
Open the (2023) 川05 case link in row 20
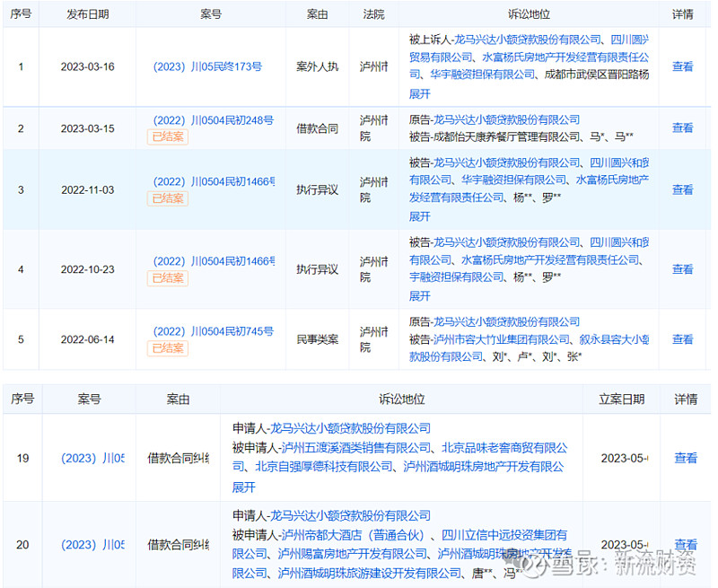coord(93,545)
